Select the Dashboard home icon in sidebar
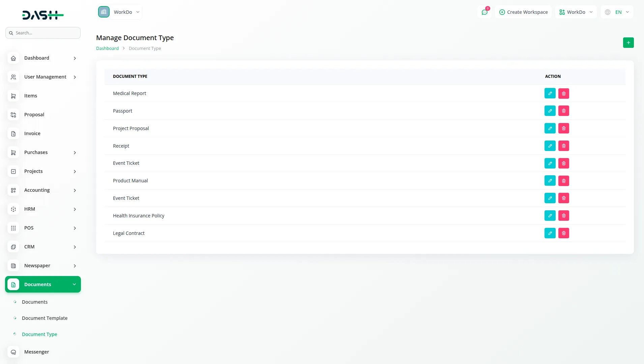 click(13, 58)
